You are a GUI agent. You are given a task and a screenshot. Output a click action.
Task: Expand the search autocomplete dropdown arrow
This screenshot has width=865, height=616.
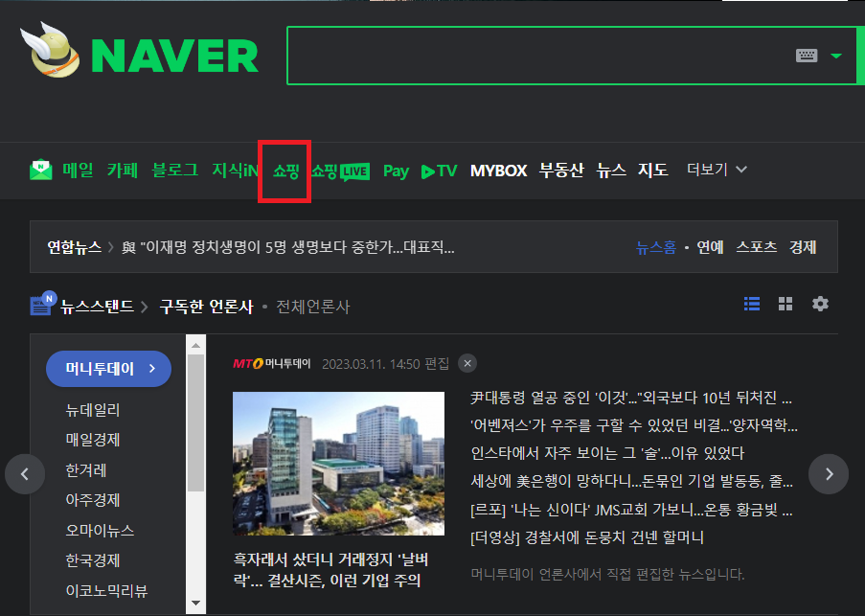tap(836, 56)
